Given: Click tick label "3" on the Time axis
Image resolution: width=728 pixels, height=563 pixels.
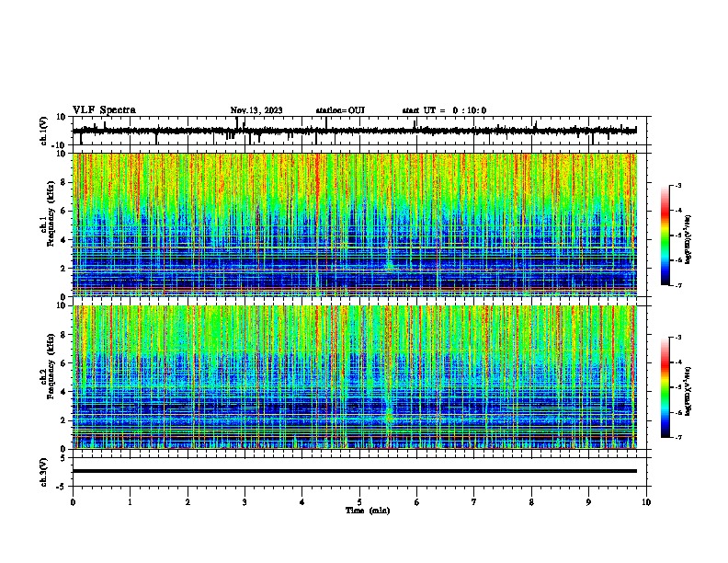Looking at the screenshot, I should click(x=245, y=502).
